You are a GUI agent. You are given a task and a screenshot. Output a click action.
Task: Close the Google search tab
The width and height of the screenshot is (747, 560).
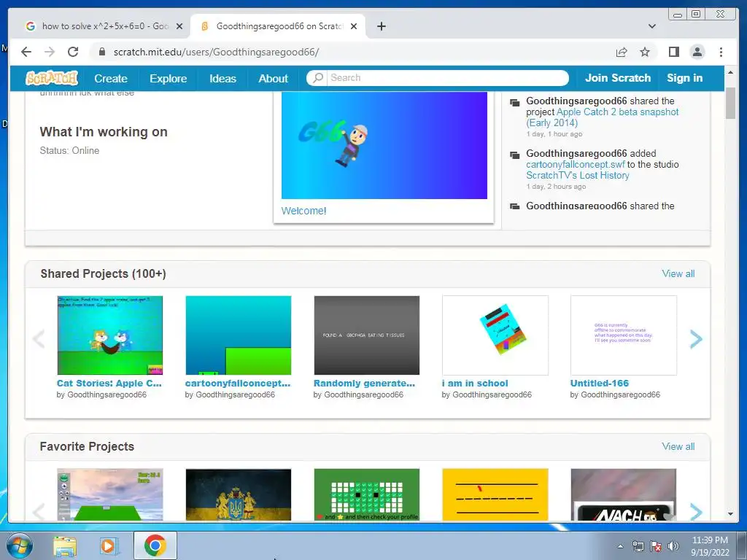(179, 26)
